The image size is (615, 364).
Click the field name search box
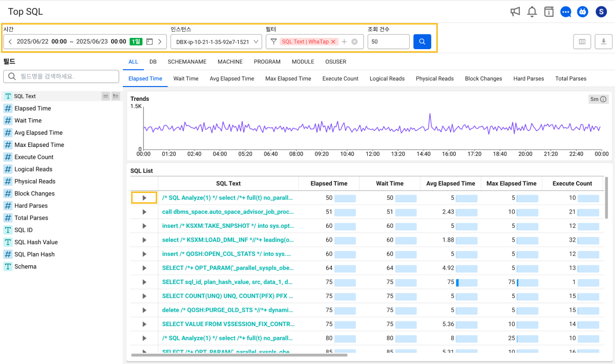(x=61, y=76)
